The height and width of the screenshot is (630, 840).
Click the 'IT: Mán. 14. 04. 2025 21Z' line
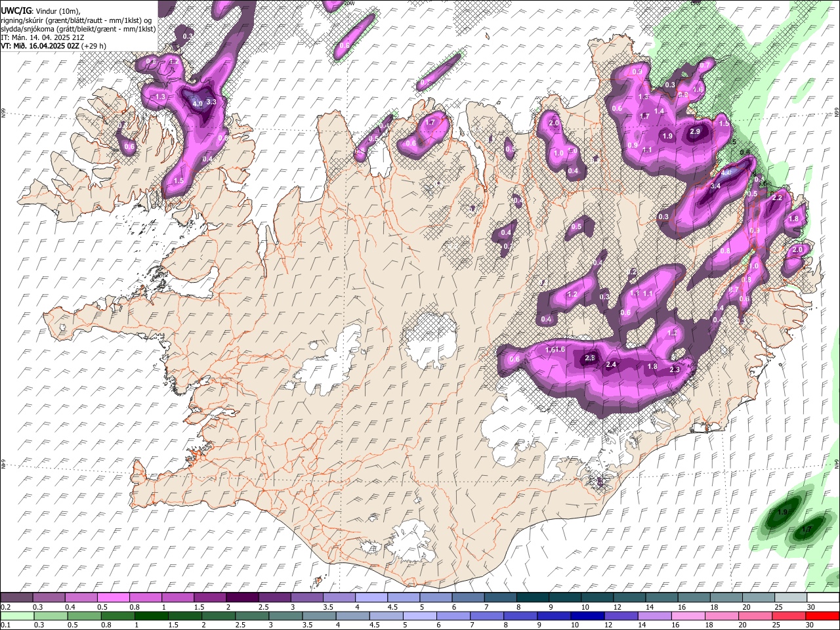(x=42, y=37)
